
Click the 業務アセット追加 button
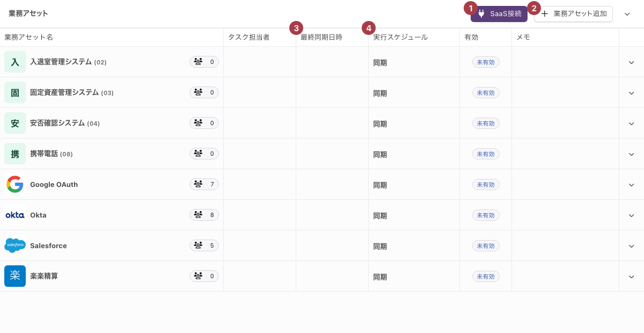pyautogui.click(x=573, y=14)
